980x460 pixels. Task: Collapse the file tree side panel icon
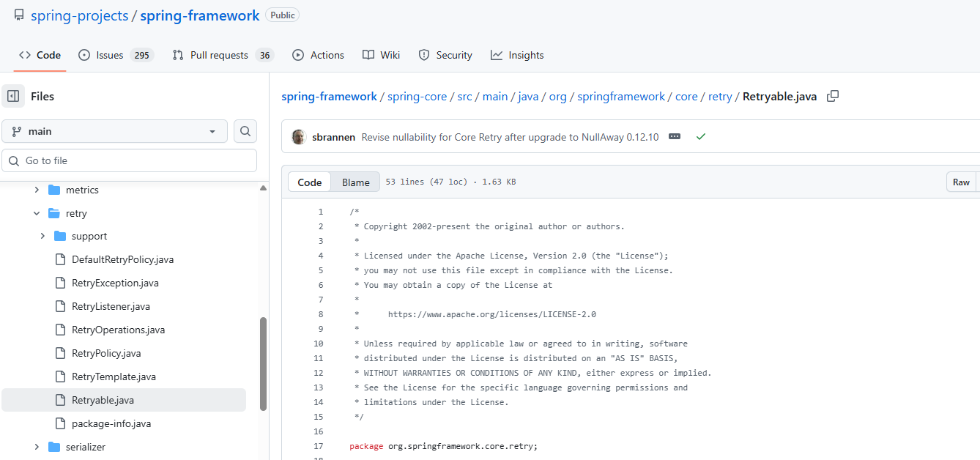click(x=13, y=96)
